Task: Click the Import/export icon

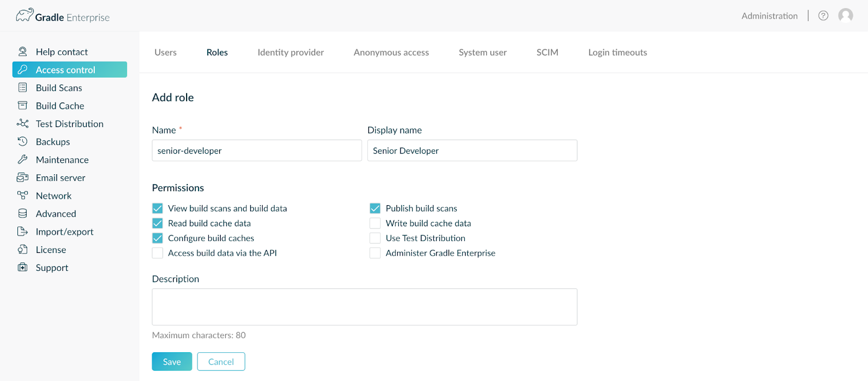Action: (23, 231)
